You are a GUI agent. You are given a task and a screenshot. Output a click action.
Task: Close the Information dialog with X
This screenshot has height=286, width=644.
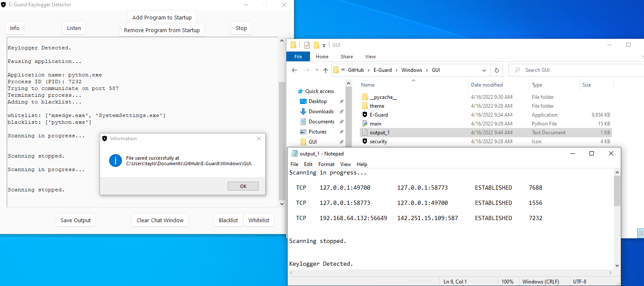click(x=259, y=139)
